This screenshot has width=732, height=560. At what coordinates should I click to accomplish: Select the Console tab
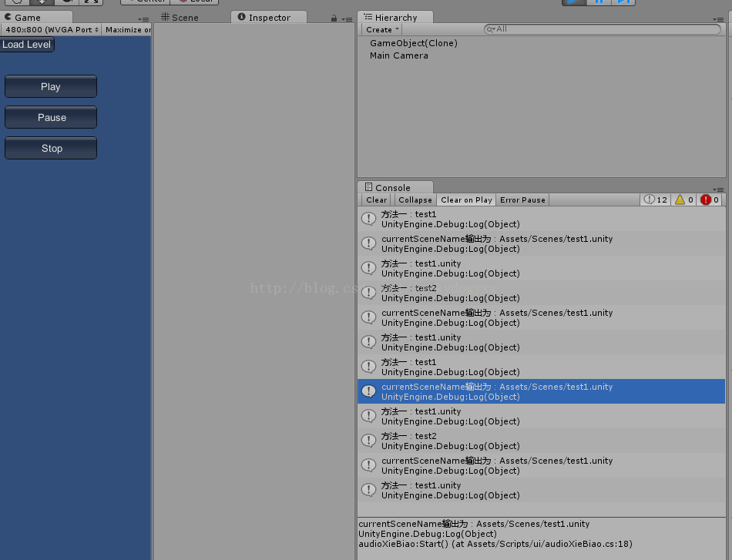pyautogui.click(x=395, y=187)
